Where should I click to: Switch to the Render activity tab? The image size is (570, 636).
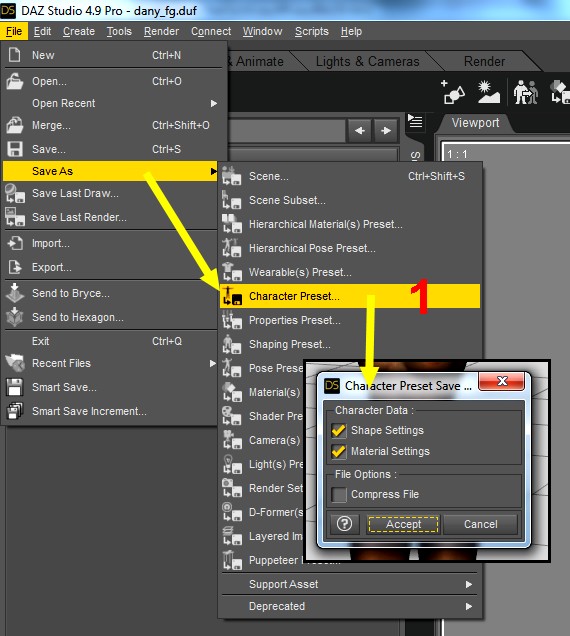(484, 61)
